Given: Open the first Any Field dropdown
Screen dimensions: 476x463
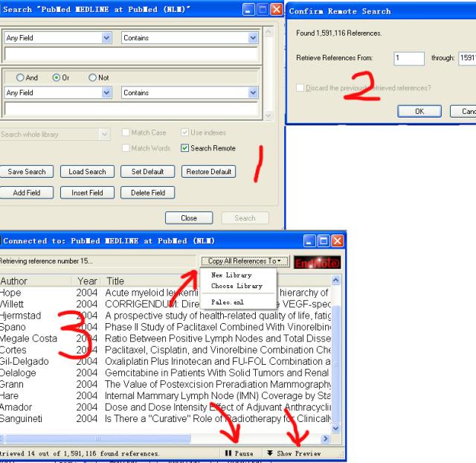Looking at the screenshot, I should pos(105,37).
